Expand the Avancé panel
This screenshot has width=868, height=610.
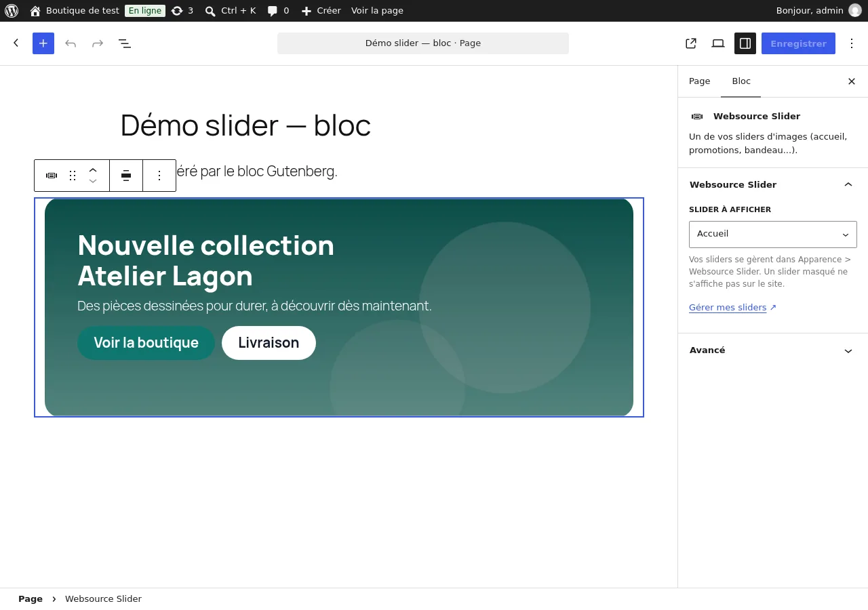pyautogui.click(x=773, y=350)
